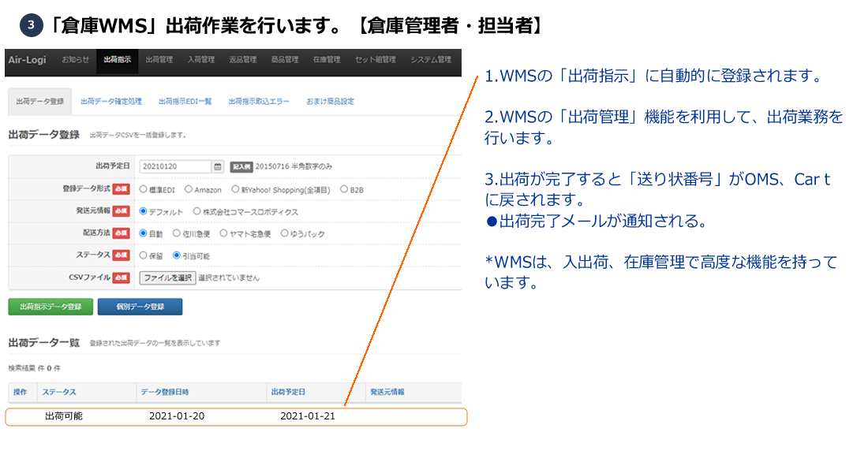Select the B2B data format option

[344, 189]
